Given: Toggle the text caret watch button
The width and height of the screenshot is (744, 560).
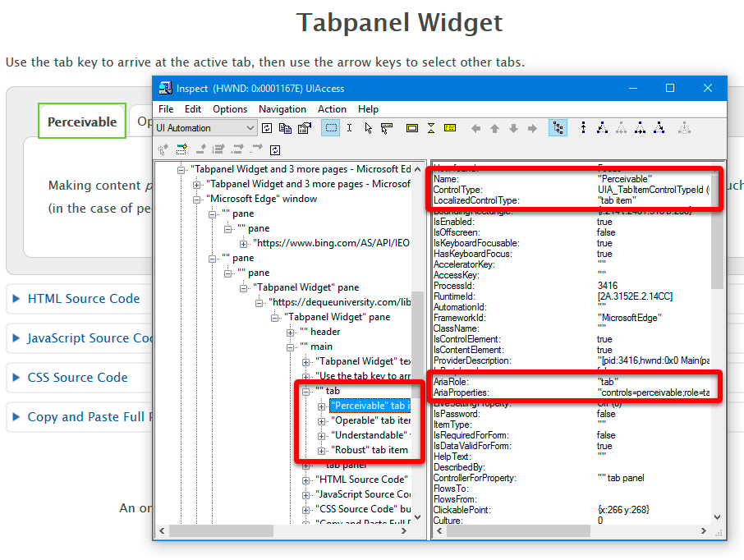Looking at the screenshot, I should (349, 128).
